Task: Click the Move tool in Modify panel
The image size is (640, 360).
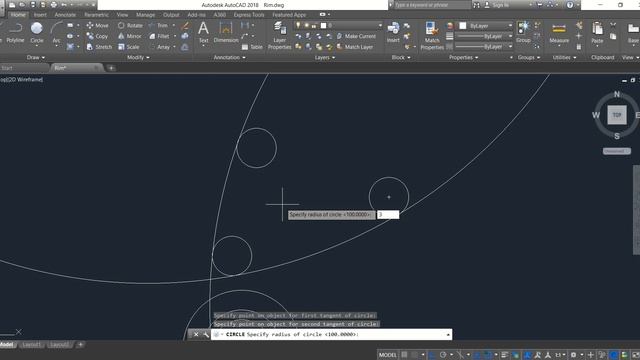Action: 98,25
